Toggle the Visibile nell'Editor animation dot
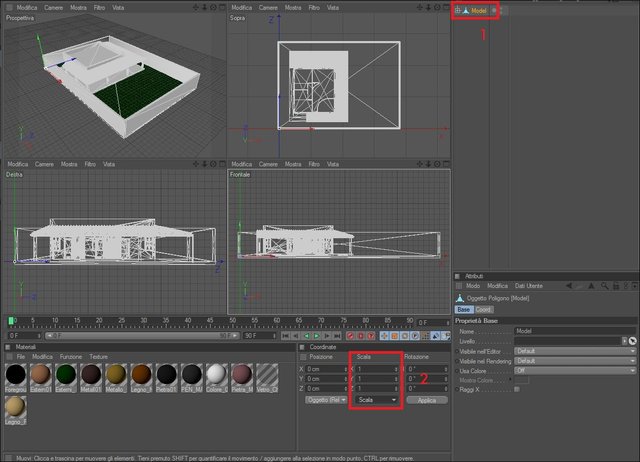This screenshot has width=640, height=462. pyautogui.click(x=457, y=351)
